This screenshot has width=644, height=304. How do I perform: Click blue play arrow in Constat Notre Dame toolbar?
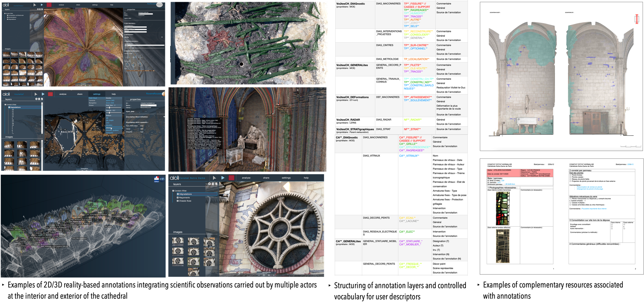(x=223, y=178)
